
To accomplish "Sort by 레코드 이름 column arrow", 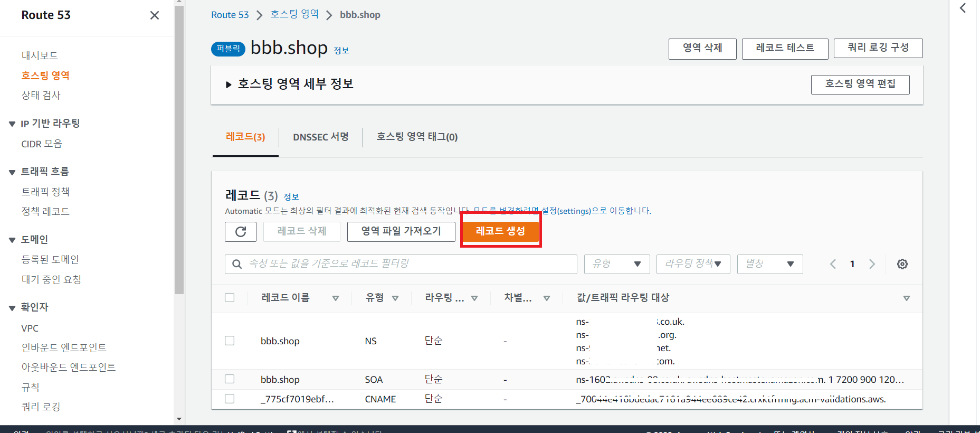I will [x=336, y=298].
